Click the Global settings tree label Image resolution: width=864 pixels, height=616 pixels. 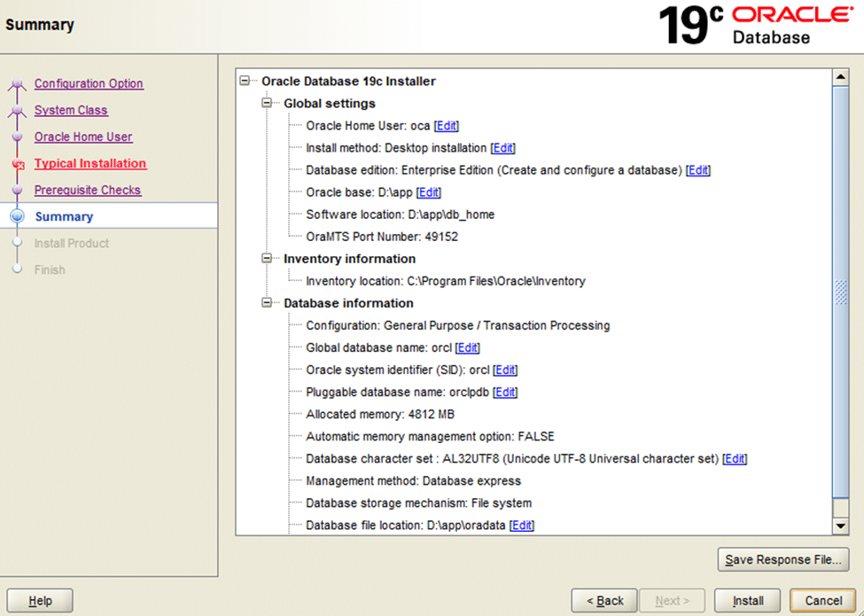330,103
